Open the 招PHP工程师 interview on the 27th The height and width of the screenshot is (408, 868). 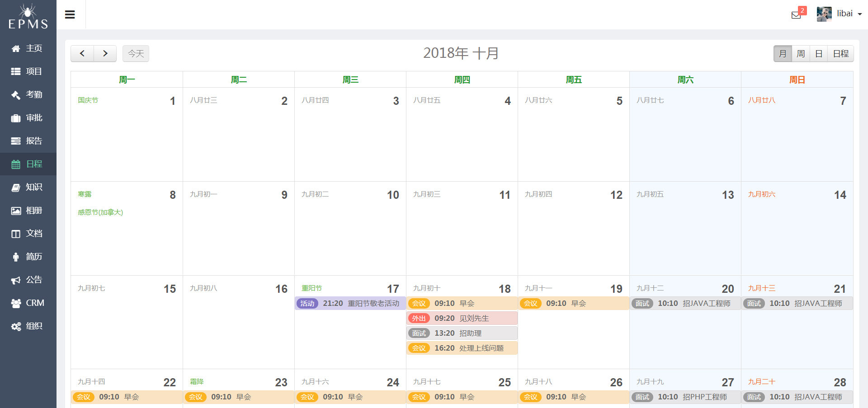(685, 397)
